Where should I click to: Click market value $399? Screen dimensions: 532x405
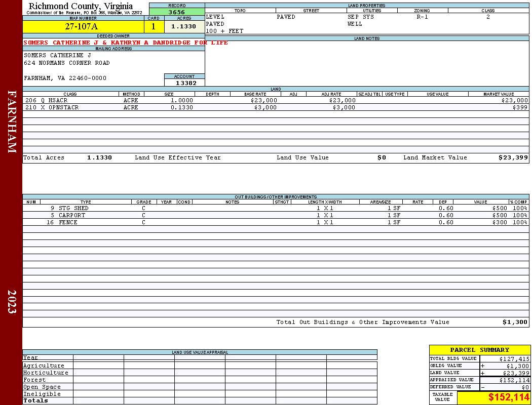click(520, 107)
